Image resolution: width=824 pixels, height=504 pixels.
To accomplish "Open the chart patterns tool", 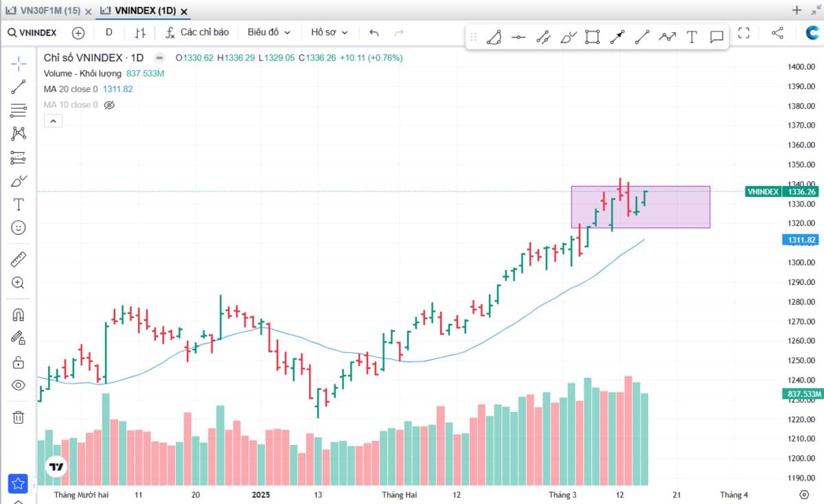I will tap(19, 134).
